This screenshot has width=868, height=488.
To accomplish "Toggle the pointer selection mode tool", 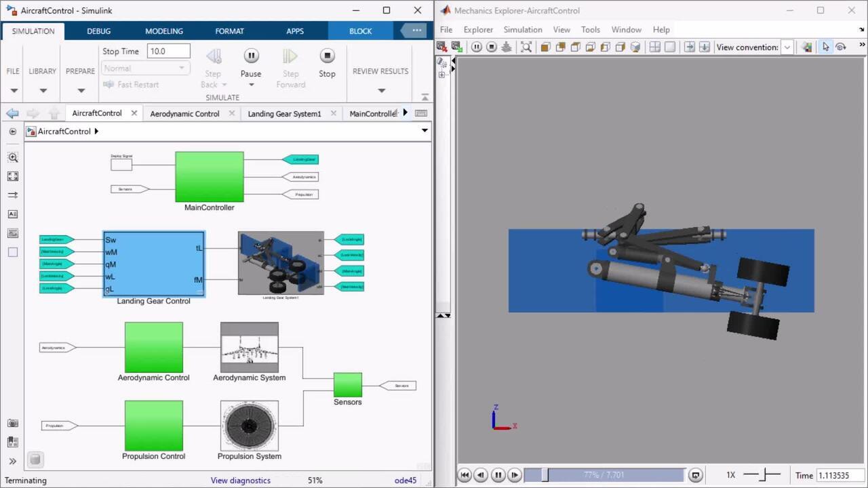I will click(x=825, y=47).
